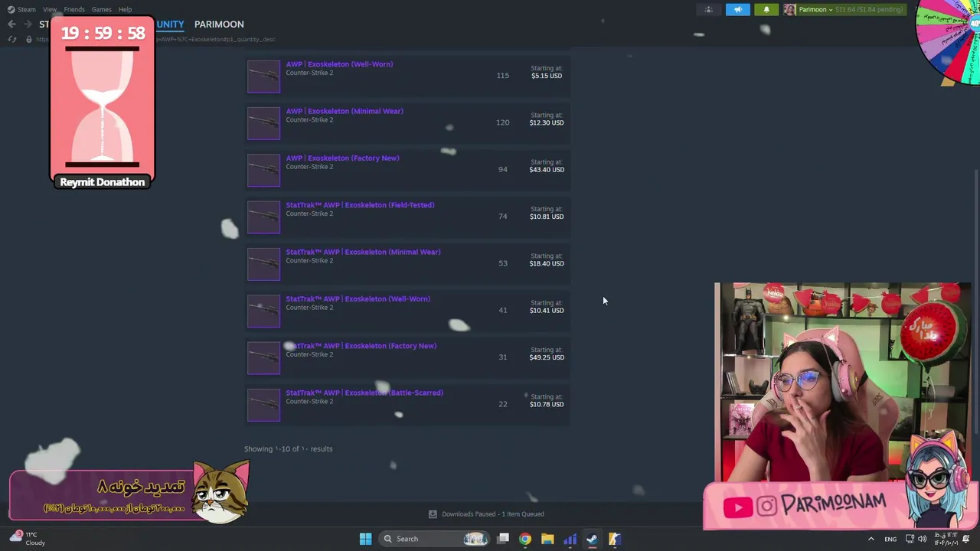Open StatTrak AWP Exoskeleton (Well-Worn) listing

[x=358, y=298]
